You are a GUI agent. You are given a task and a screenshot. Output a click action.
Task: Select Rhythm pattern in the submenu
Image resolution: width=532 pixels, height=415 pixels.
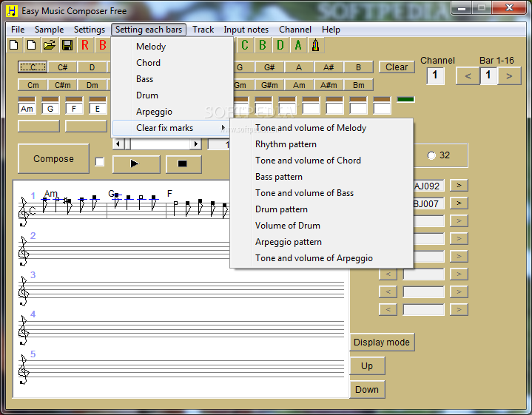[x=321, y=144]
